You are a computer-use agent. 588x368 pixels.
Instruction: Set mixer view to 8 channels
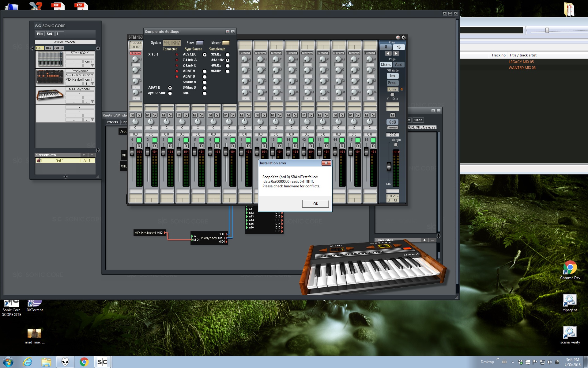click(x=386, y=47)
